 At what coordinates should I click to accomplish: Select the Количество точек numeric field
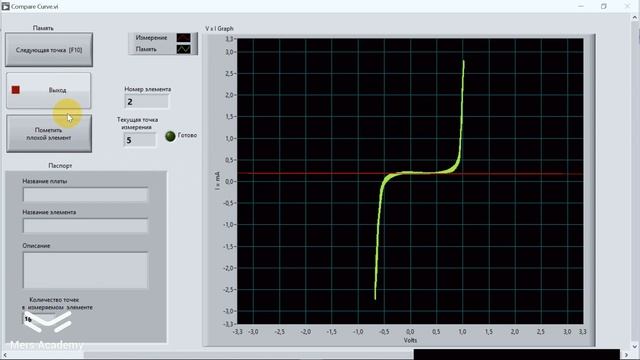pos(39,318)
